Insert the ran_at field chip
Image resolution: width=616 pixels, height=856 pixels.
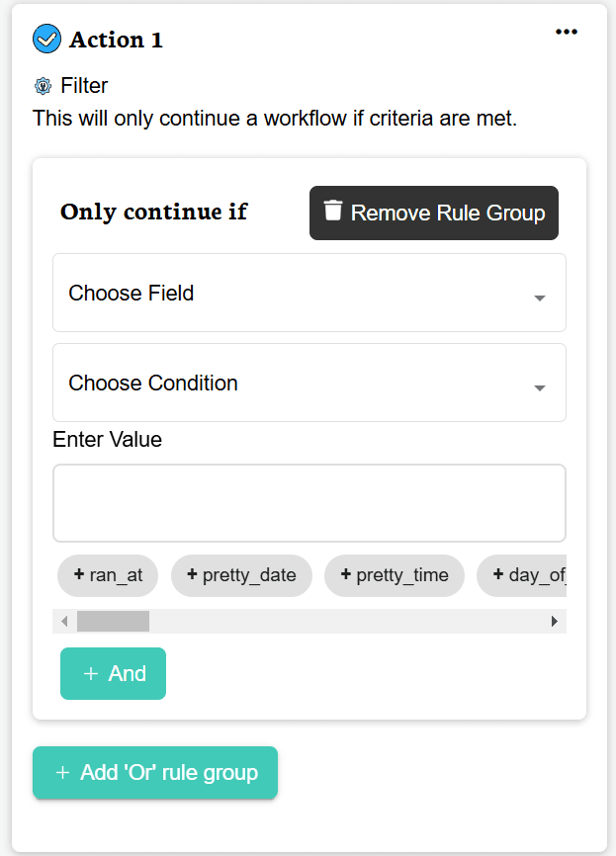107,575
